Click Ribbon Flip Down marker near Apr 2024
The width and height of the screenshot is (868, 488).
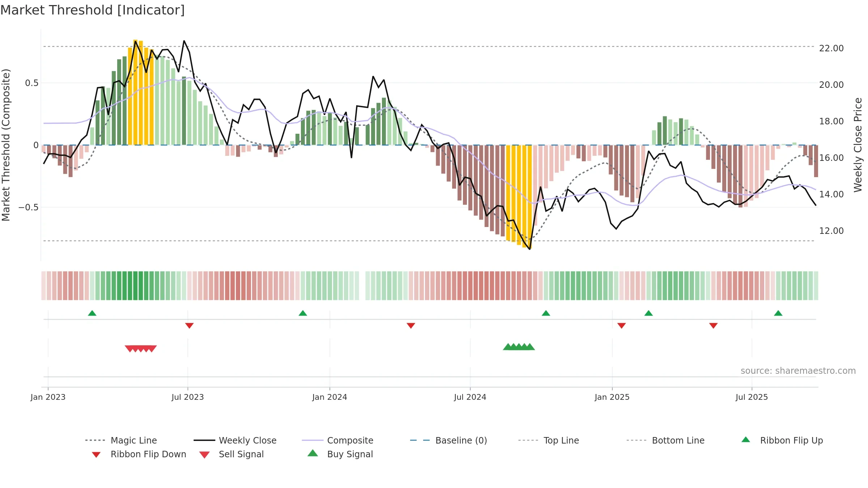point(411,326)
